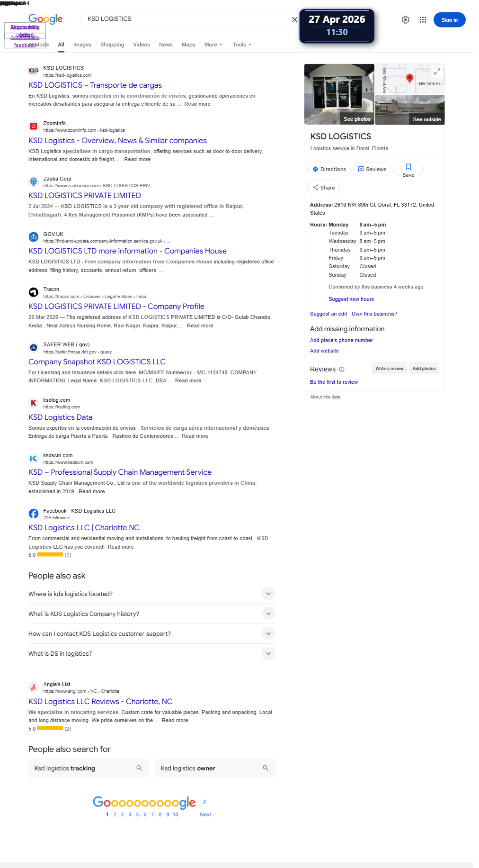479x868 pixels.
Task: Open the Google apps grid icon
Action: click(423, 20)
